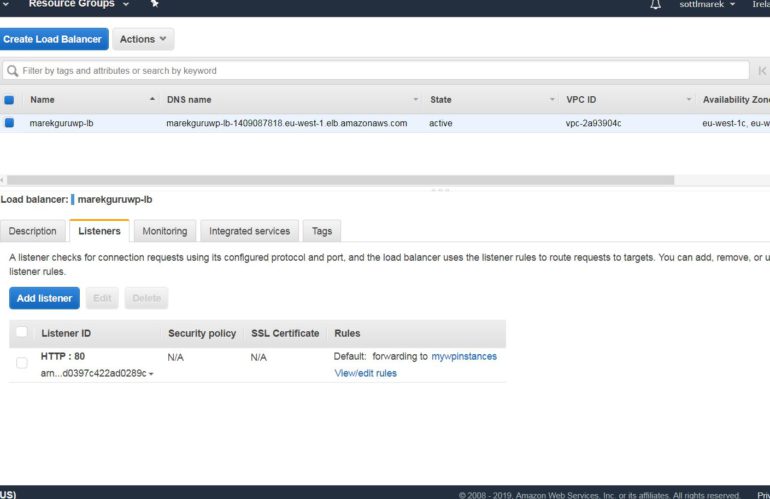
Task: Click the marekguruwp-lb name cell
Action: pos(61,123)
